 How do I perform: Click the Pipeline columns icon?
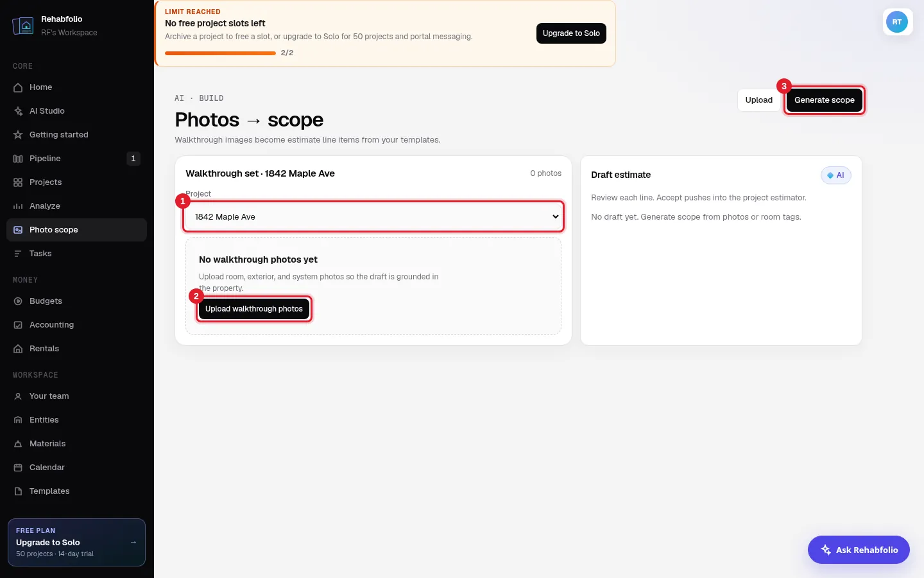coord(18,159)
